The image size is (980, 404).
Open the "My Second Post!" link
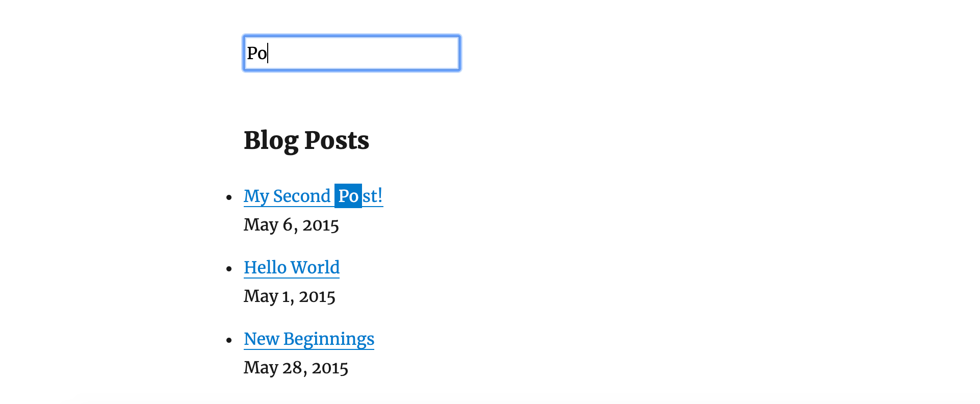tap(313, 196)
